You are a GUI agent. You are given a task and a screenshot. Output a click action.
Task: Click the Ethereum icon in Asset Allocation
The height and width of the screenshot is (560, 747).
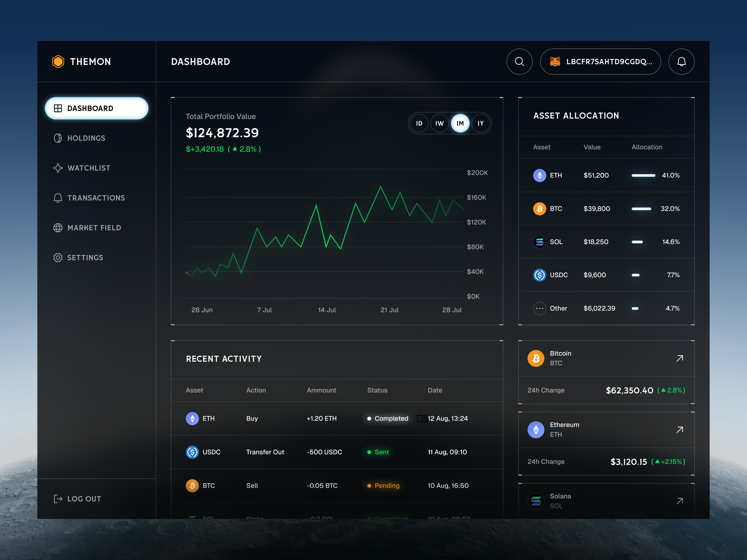click(540, 175)
